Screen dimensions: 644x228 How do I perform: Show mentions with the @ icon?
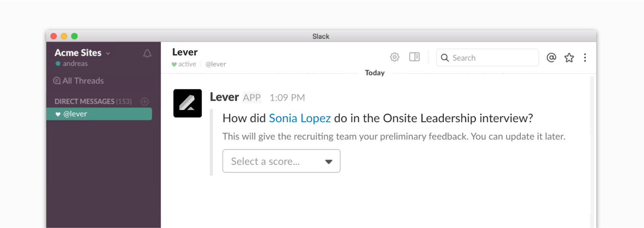tap(551, 58)
